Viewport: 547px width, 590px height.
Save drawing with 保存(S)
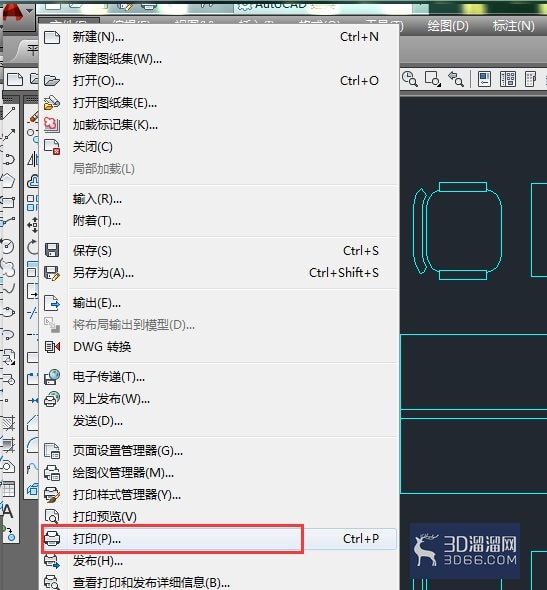tap(219, 251)
